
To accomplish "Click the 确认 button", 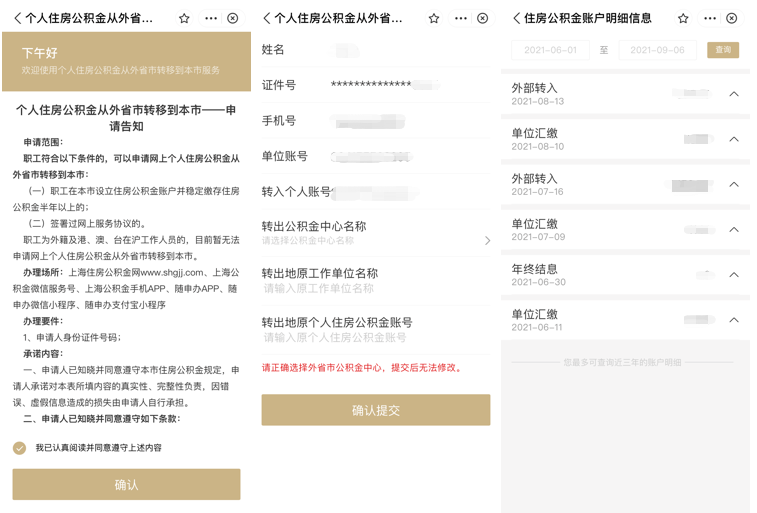I will click(x=126, y=484).
